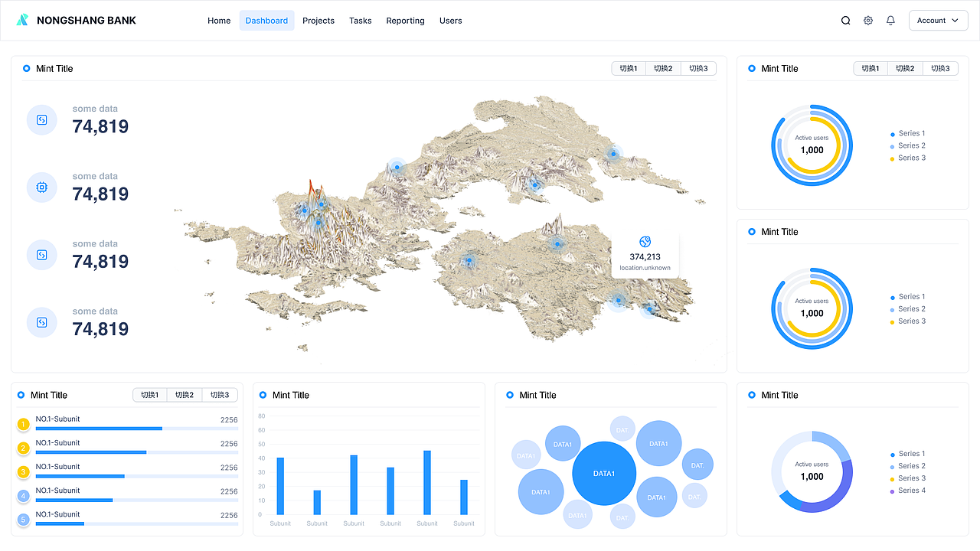The height and width of the screenshot is (551, 980).
Task: Select 切换1 tab in ranking list panel
Action: tap(149, 395)
